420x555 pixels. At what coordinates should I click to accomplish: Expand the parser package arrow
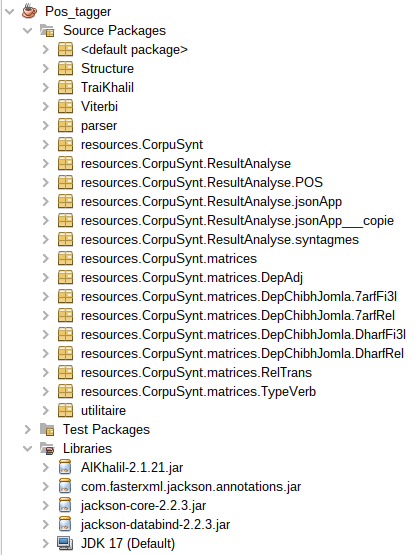[x=46, y=125]
